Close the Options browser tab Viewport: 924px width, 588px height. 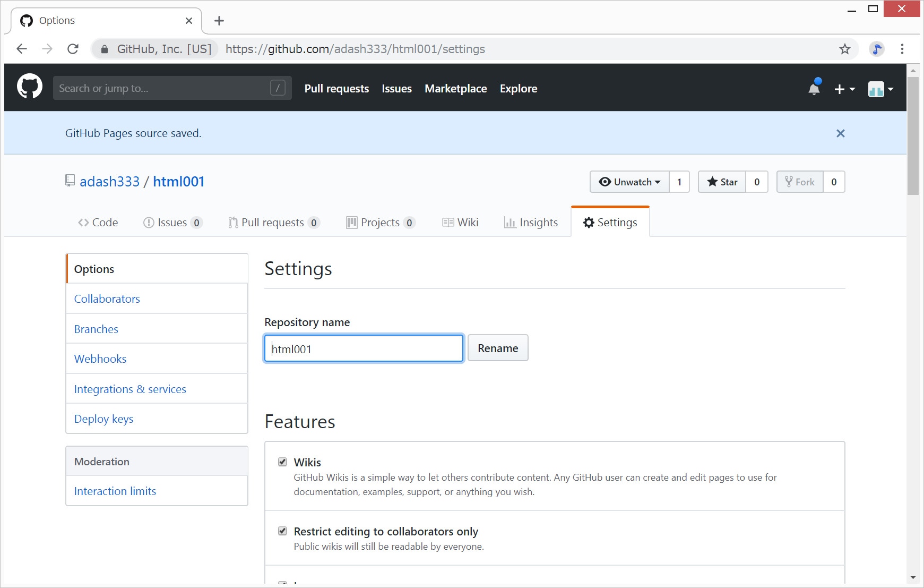point(189,21)
